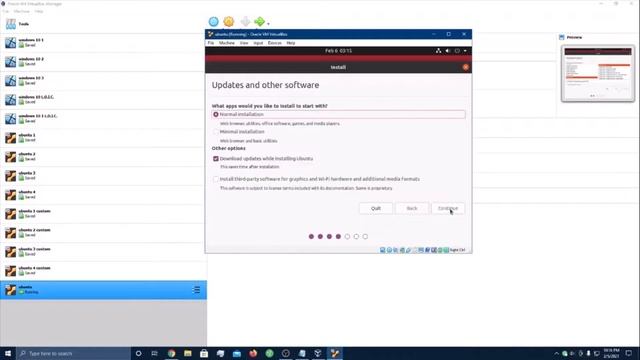640x360 pixels.
Task: Click the Continue button in the installer
Action: [448, 208]
